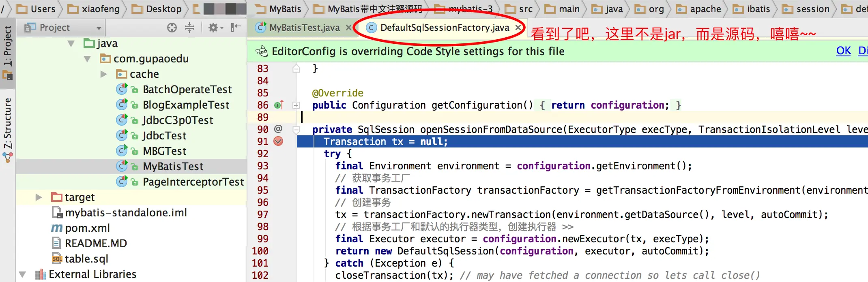Viewport: 868px width, 282px height.
Task: Open table.sql in project tree
Action: pos(86,259)
